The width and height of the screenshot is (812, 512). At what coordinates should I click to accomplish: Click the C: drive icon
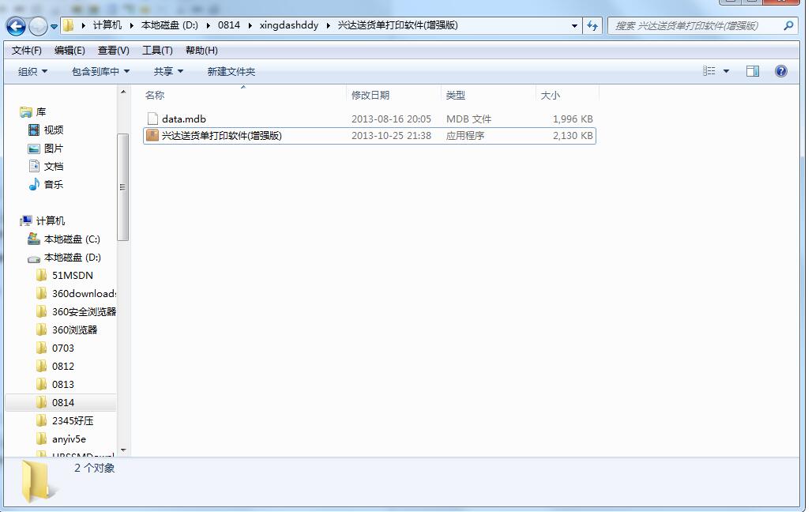[x=34, y=239]
